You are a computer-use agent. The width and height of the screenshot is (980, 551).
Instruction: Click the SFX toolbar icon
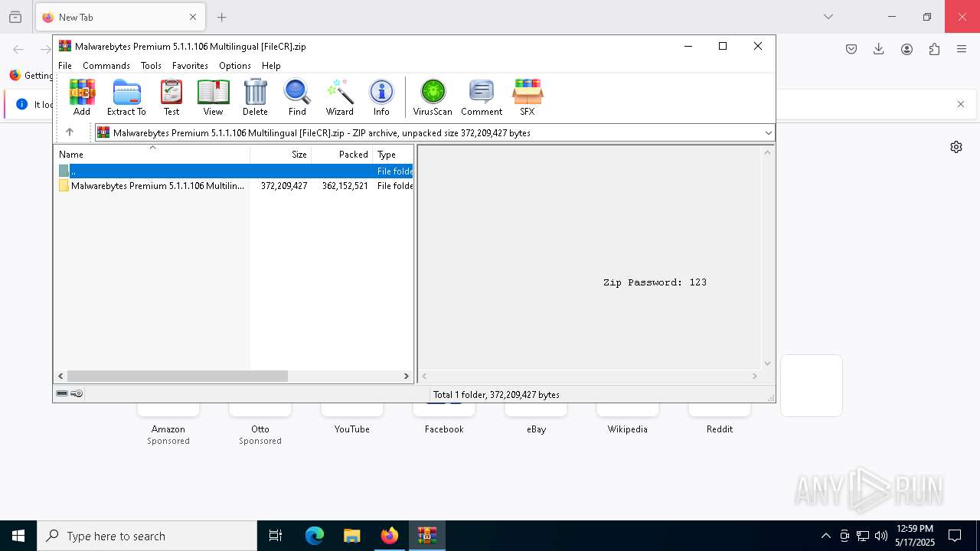click(528, 97)
